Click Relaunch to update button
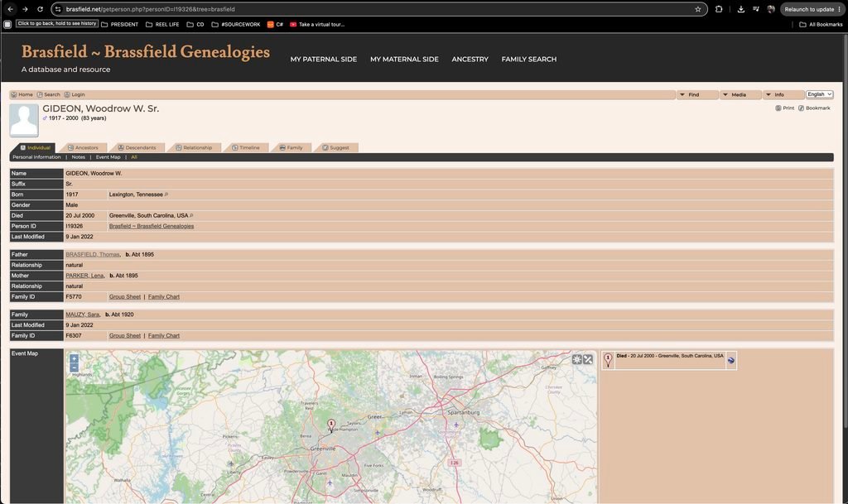The height and width of the screenshot is (504, 848). [813, 9]
